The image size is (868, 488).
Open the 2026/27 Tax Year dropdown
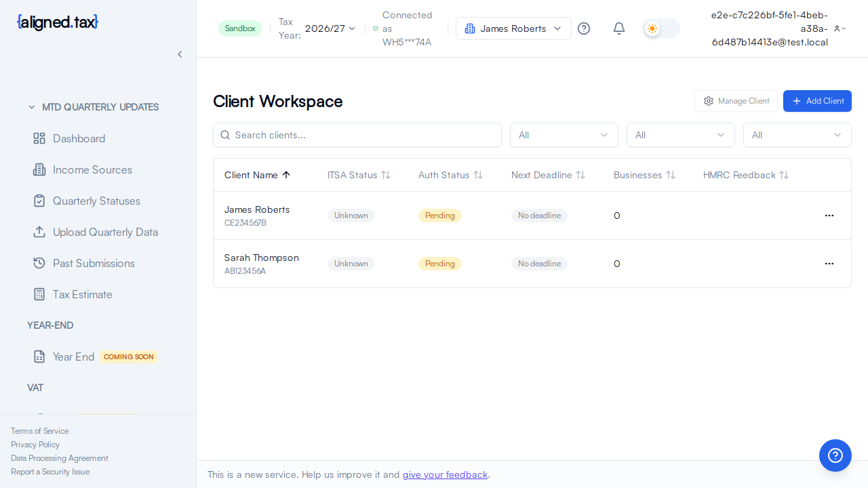point(330,28)
